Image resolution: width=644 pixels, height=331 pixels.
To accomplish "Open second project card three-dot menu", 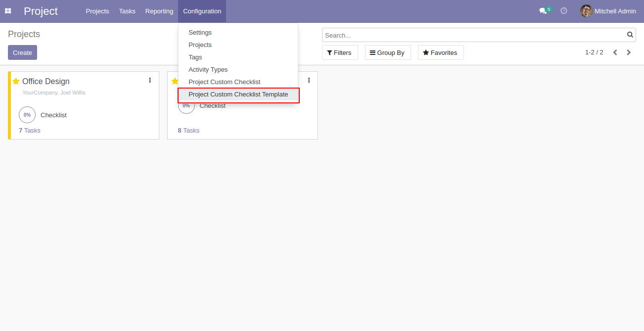I will tap(309, 80).
